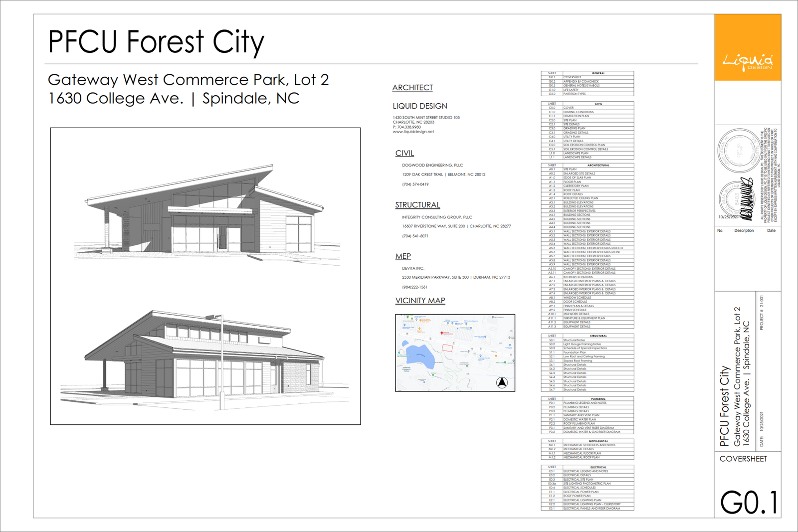The image size is (798, 532).
Task: Click the phone number '(984)222-1561'
Action: 415,287
